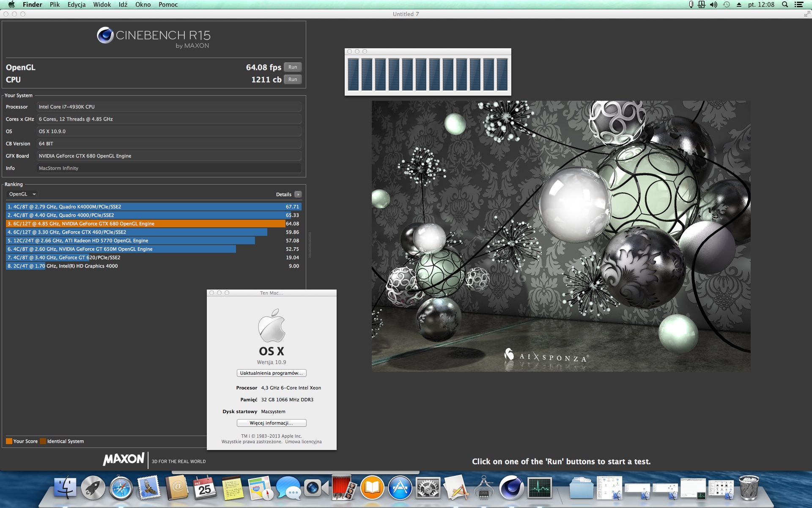Select the GeForce GTX 460 ranking row
This screenshot has height=508, width=812.
(x=154, y=232)
